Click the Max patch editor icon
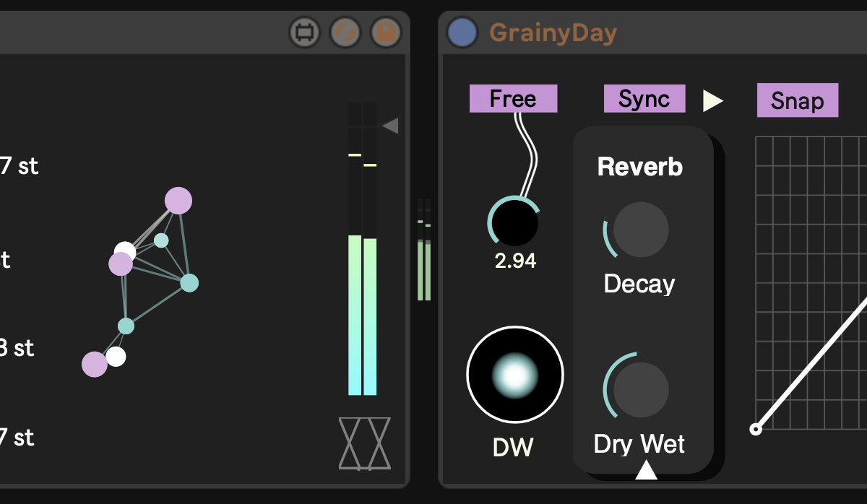This screenshot has width=867, height=504. (304, 32)
